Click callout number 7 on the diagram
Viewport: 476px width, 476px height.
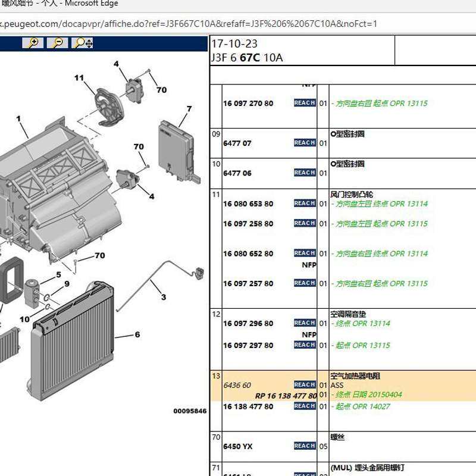tap(189, 109)
